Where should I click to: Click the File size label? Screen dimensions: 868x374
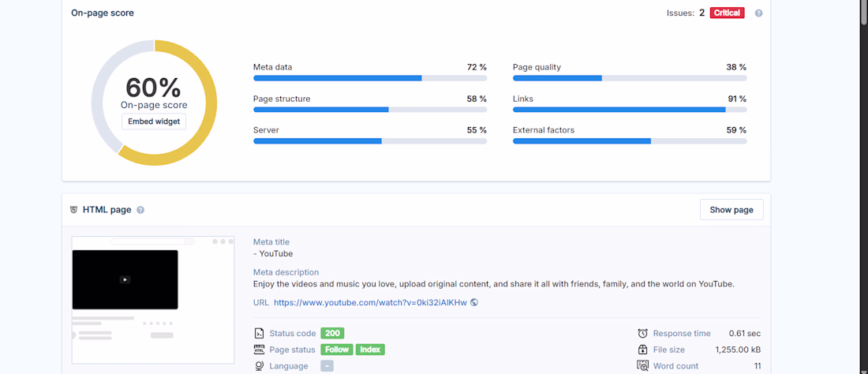[x=669, y=350]
